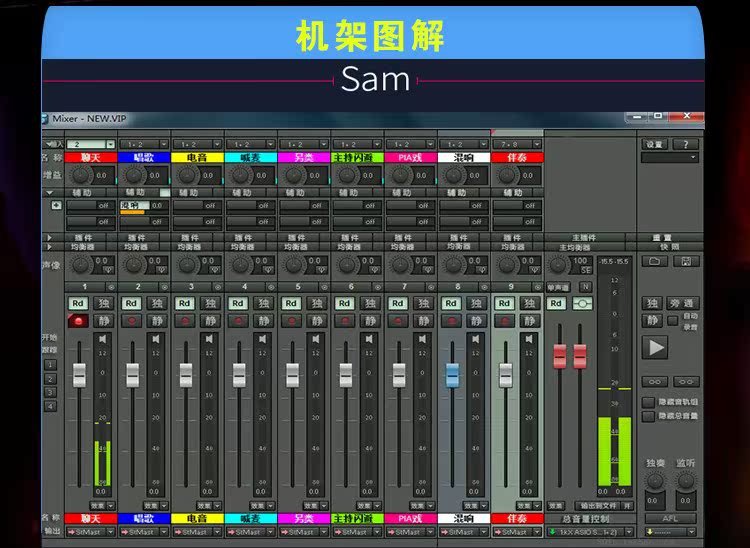Image resolution: width=750 pixels, height=548 pixels.
Task: Click the small circle icon beside channel 4 number
Action: coord(271,287)
